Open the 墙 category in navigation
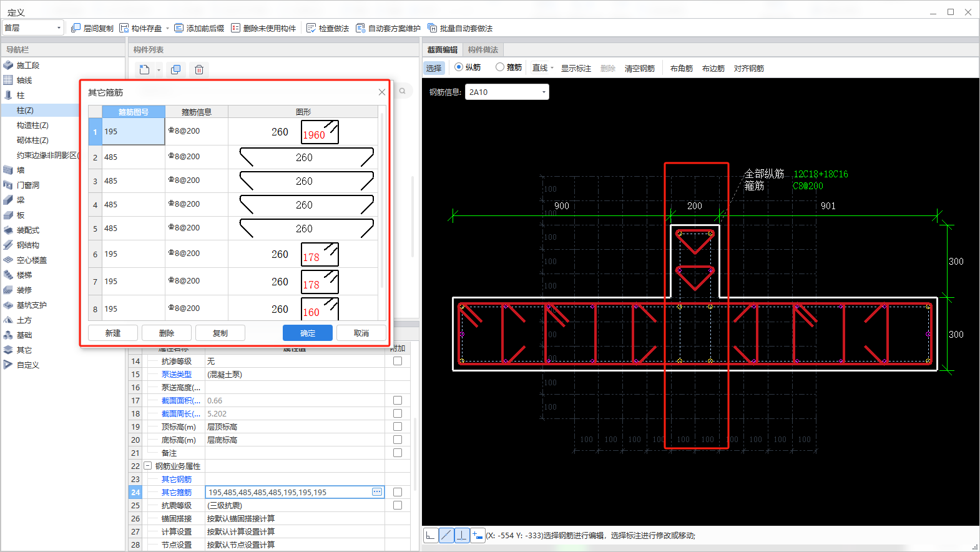This screenshot has height=552, width=980. click(x=21, y=170)
